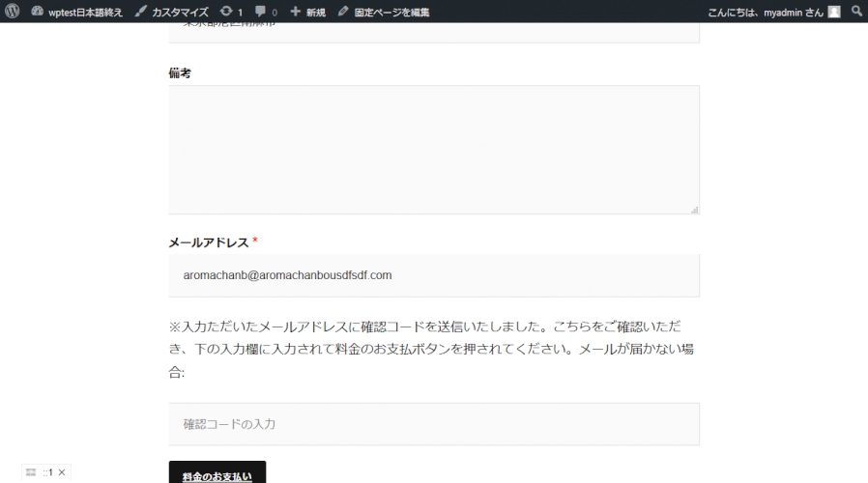The image size is (868, 483).
Task: Open カスタマイズ in the admin bar
Action: pyautogui.click(x=172, y=12)
